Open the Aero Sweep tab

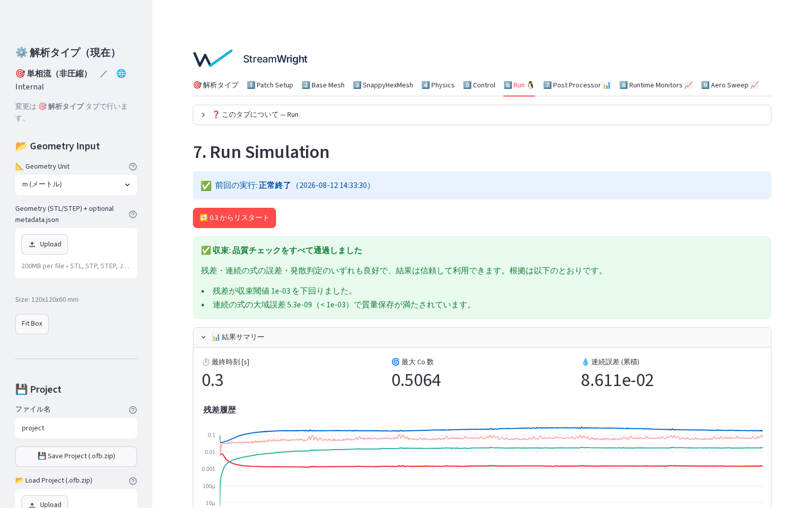730,85
